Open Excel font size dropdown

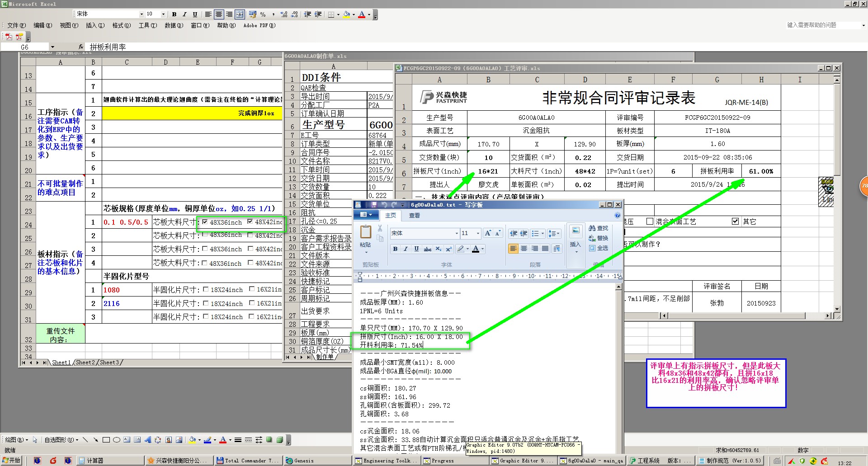click(164, 14)
